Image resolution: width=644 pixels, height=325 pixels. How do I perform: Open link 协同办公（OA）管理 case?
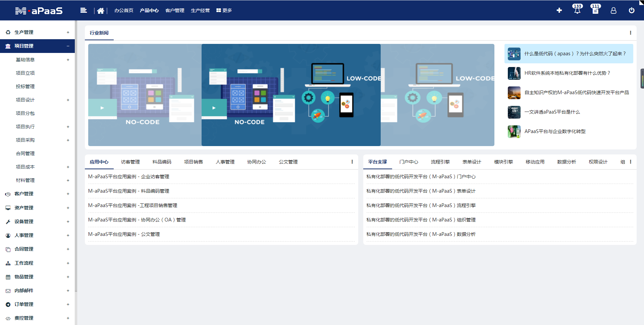(137, 220)
